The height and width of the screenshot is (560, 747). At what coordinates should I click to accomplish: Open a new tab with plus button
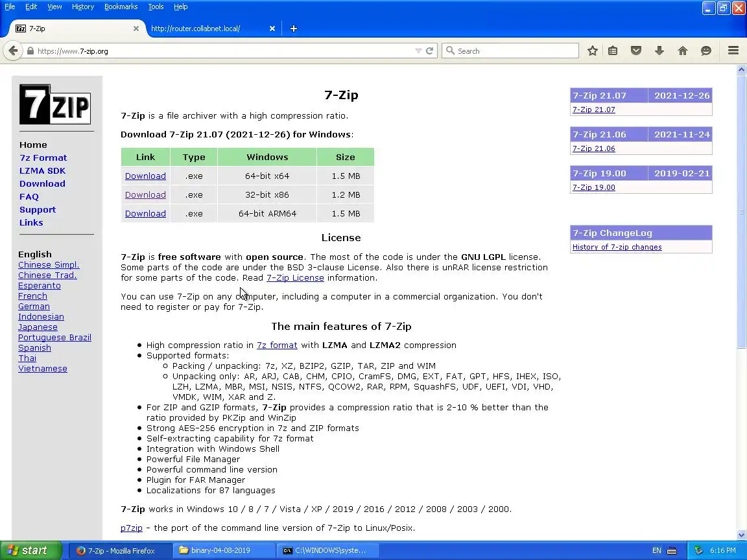pos(294,29)
